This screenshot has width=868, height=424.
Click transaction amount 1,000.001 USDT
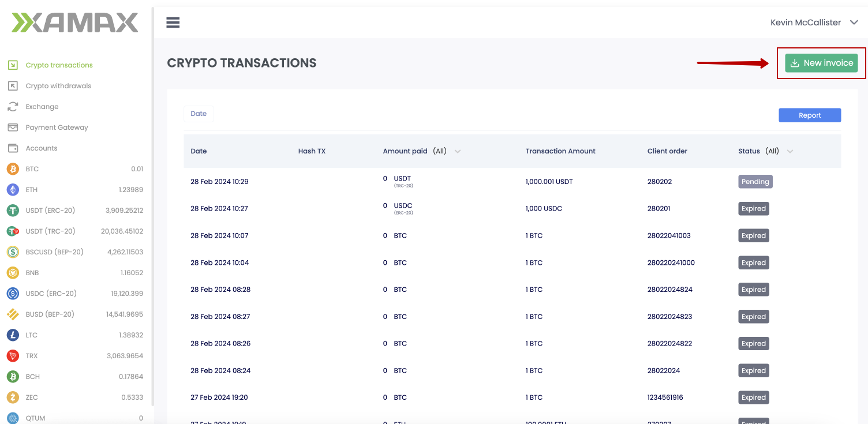pyautogui.click(x=549, y=182)
